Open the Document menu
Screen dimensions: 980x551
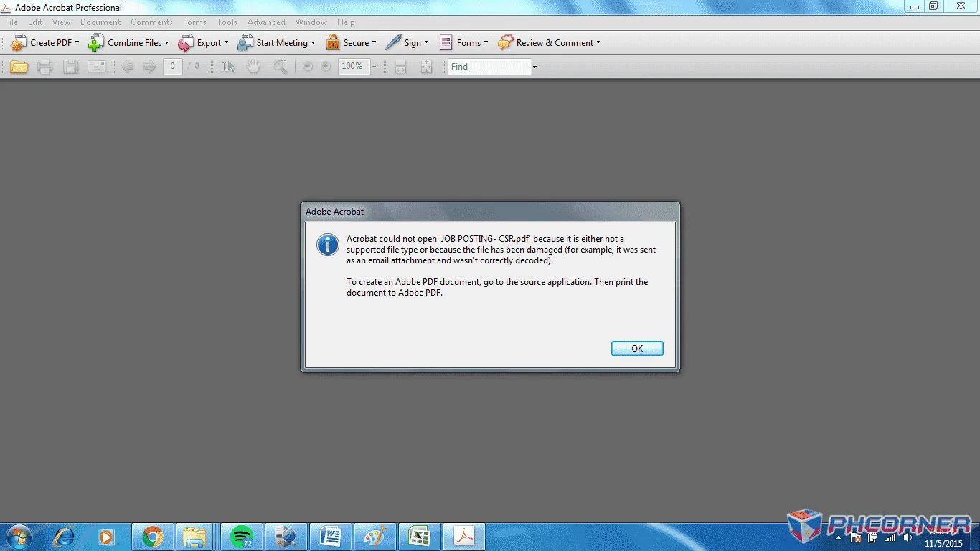(100, 22)
